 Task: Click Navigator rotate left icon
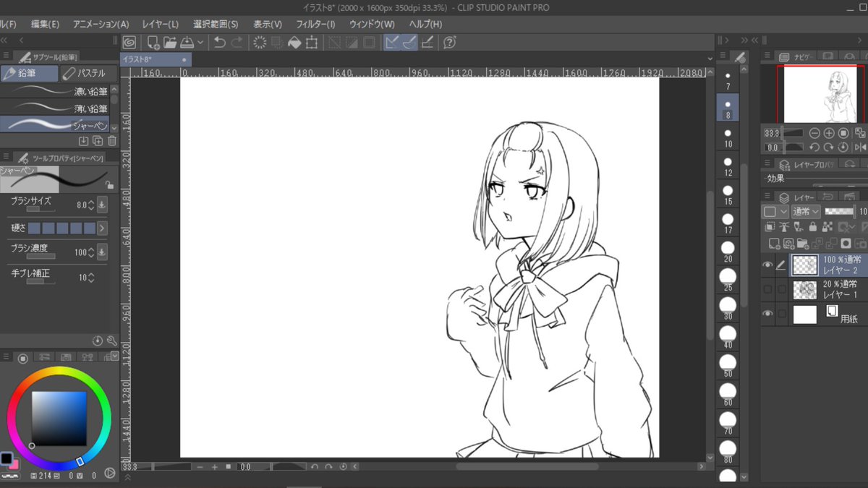[x=814, y=147]
